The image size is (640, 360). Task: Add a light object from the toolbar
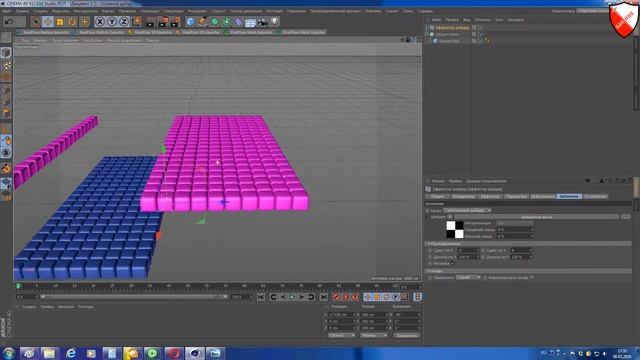click(x=275, y=21)
